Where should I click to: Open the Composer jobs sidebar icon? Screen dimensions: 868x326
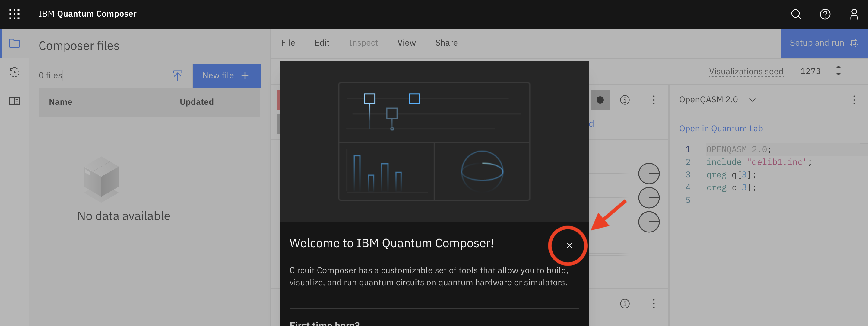(x=14, y=72)
